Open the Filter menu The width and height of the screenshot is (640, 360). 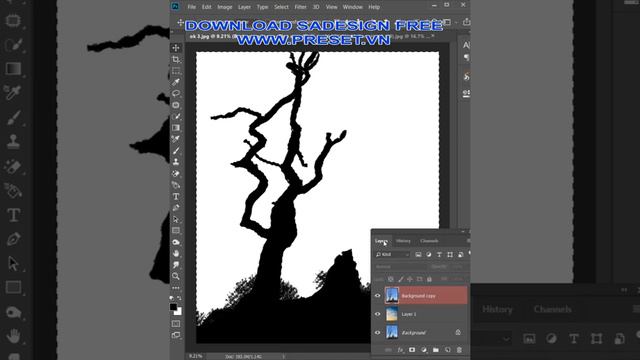click(300, 7)
